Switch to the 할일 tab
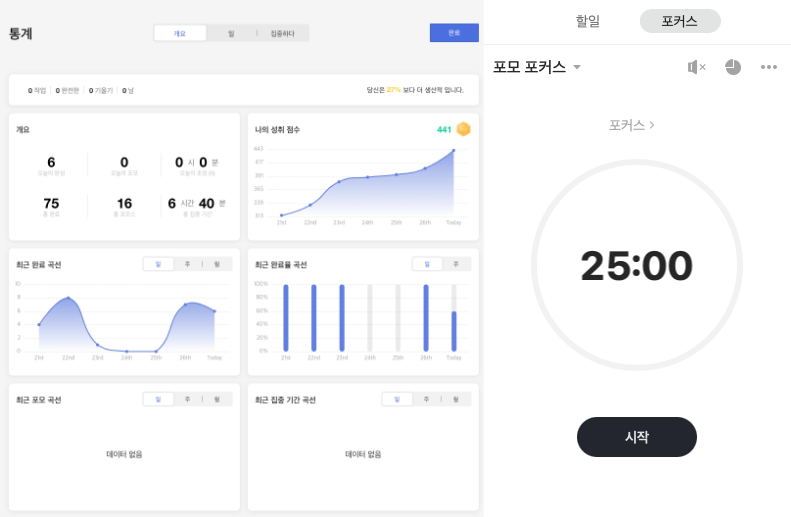 (x=588, y=20)
